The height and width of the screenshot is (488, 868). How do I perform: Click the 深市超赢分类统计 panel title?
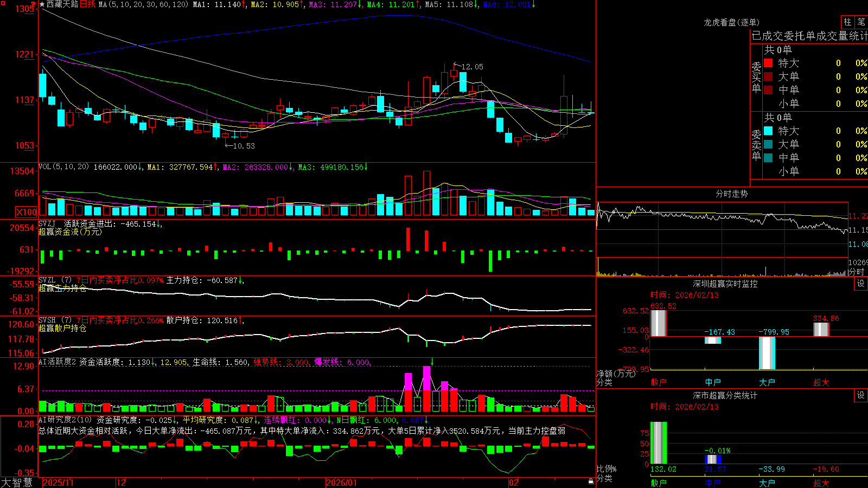coord(725,395)
